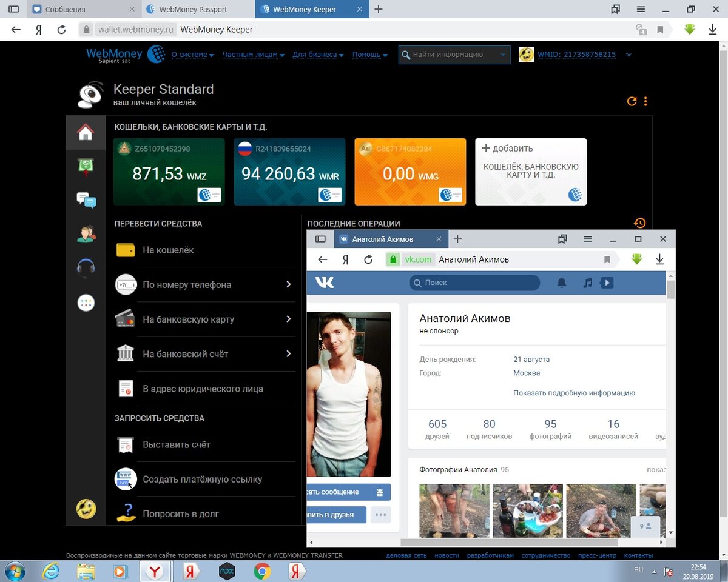Click green download arrow in VK window
Viewport: 728px width, 582px height.
636,259
